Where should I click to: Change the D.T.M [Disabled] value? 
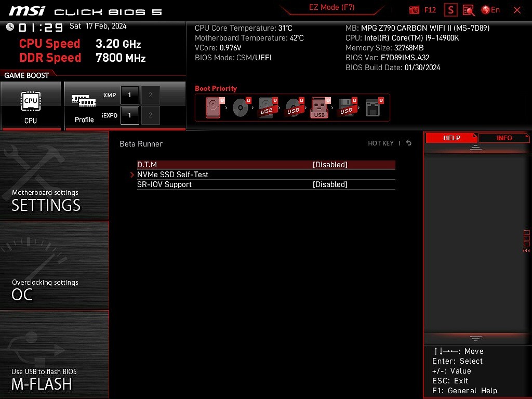pyautogui.click(x=330, y=165)
